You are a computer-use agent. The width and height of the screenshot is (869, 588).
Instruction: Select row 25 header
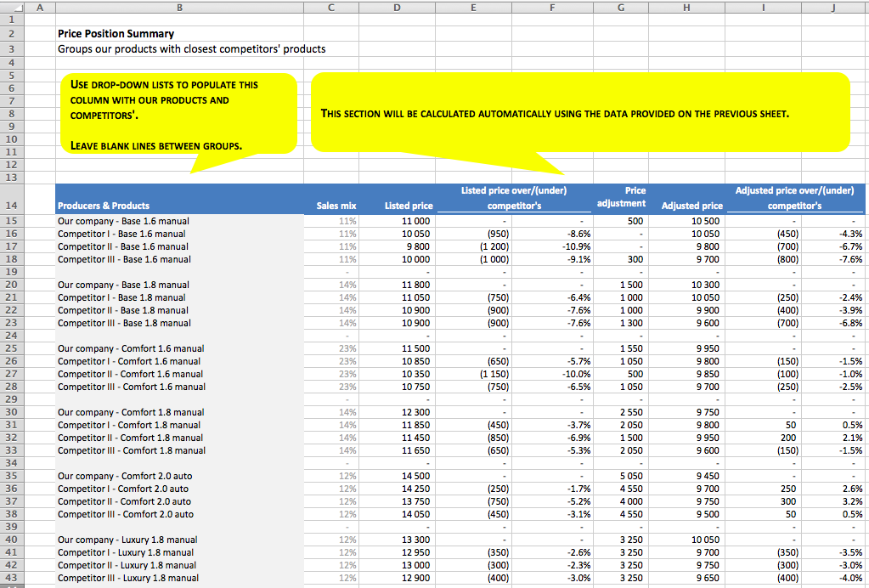(x=12, y=348)
